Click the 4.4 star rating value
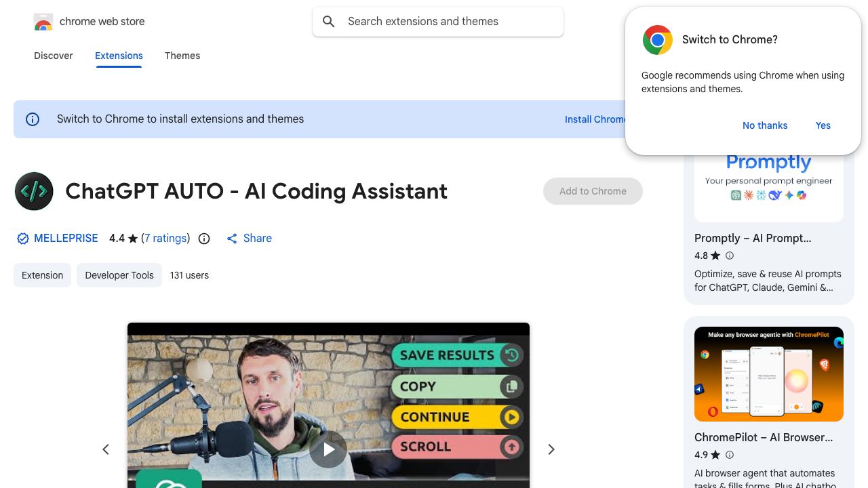Image resolution: width=868 pixels, height=488 pixels. (117, 239)
